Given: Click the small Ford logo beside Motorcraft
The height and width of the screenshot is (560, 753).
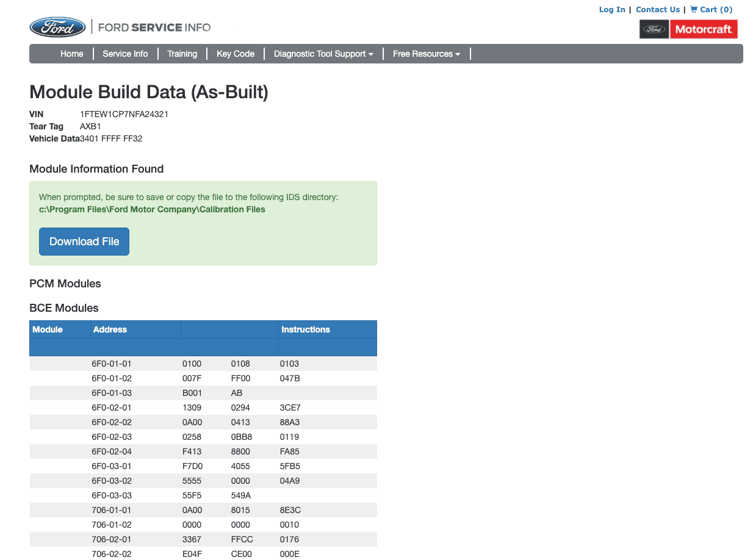Looking at the screenshot, I should coord(654,29).
